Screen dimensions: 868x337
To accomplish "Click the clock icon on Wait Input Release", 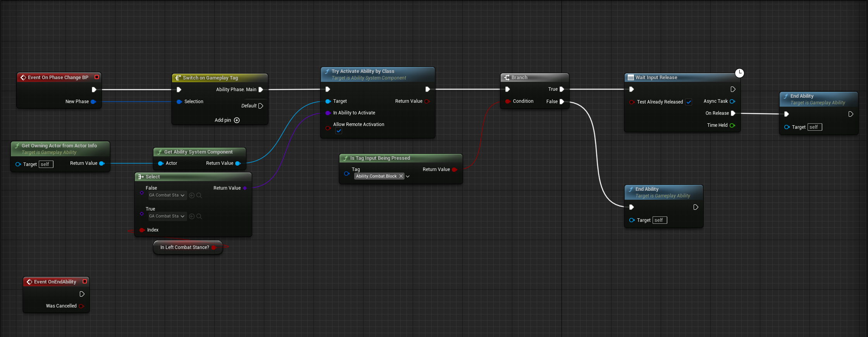I will [739, 73].
